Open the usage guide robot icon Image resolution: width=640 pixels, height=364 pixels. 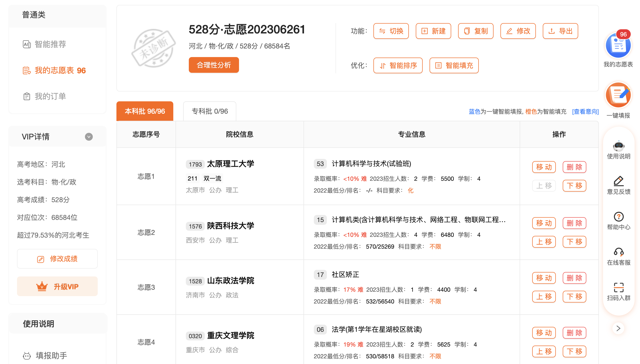tap(618, 146)
